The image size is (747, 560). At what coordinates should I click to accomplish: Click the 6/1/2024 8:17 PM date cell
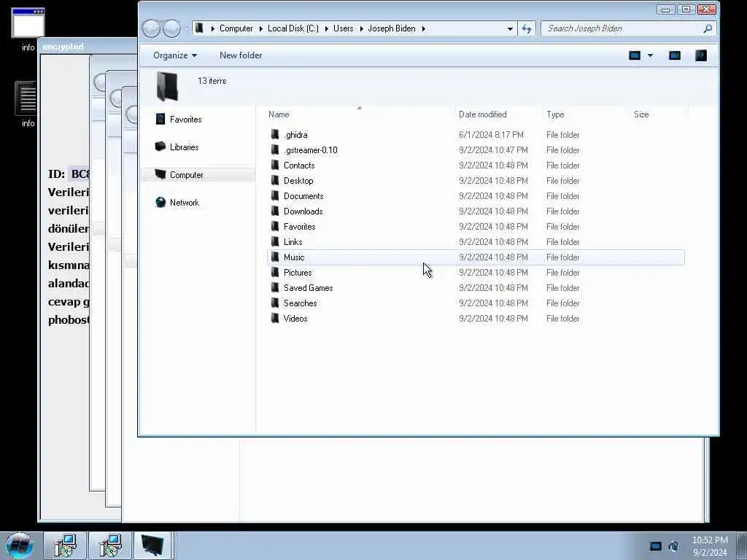point(491,135)
